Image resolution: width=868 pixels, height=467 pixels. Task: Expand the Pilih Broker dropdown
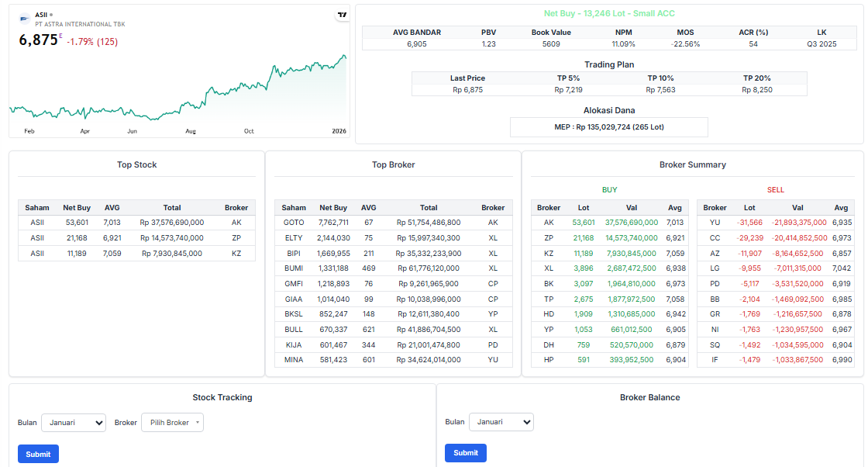[172, 423]
